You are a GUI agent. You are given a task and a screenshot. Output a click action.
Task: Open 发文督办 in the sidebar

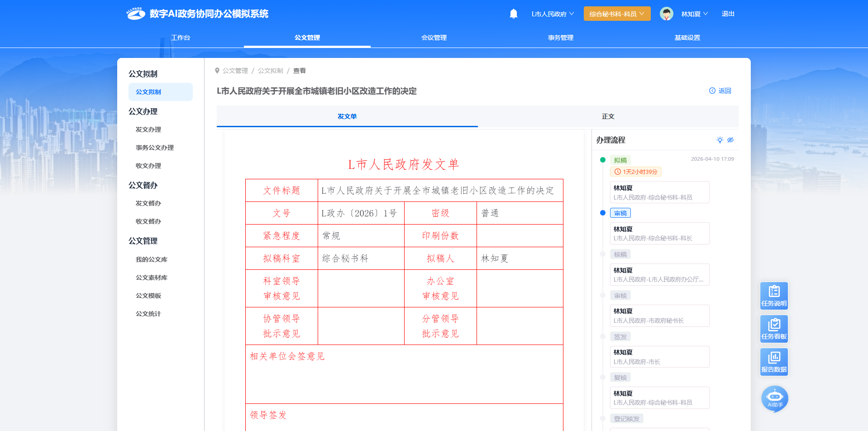coord(148,203)
